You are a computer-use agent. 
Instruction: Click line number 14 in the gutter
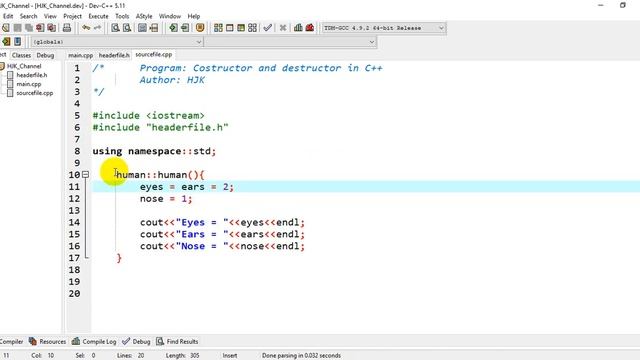(74, 222)
